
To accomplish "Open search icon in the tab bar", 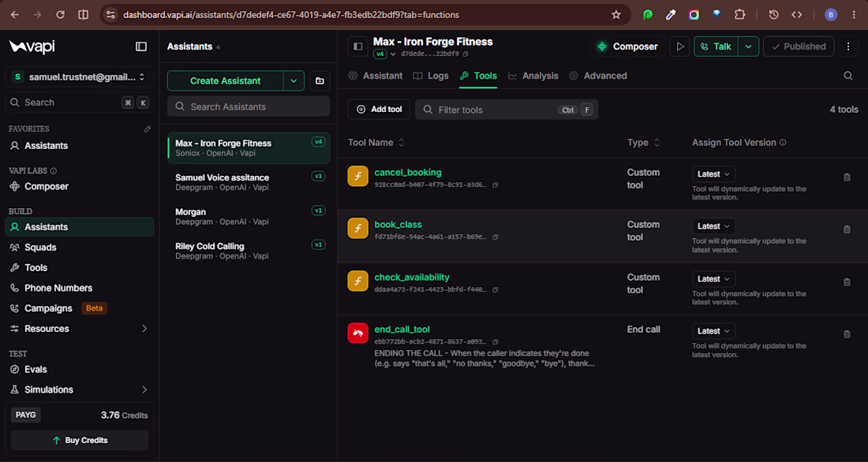I will [848, 76].
